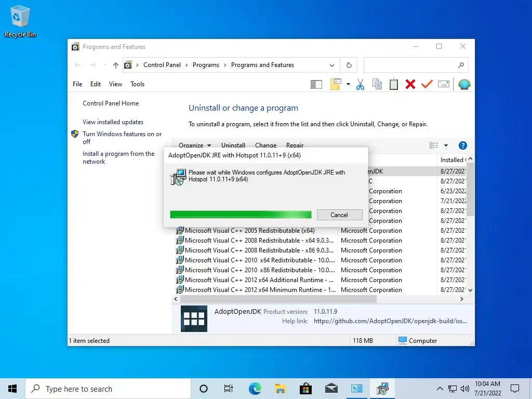Open Turn Windows features on or off
This screenshot has height=399, width=532.
click(122, 138)
